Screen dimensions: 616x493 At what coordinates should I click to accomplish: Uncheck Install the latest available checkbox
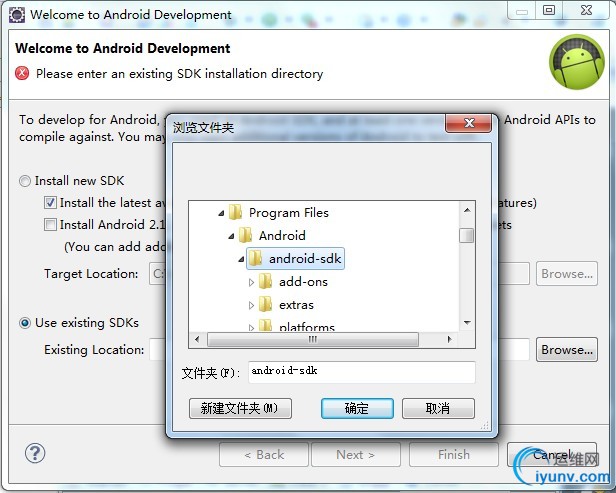click(x=50, y=203)
